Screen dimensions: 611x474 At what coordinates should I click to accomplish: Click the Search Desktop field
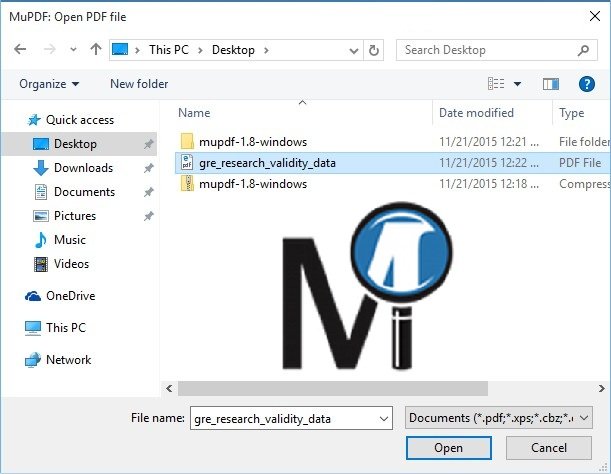[x=496, y=50]
